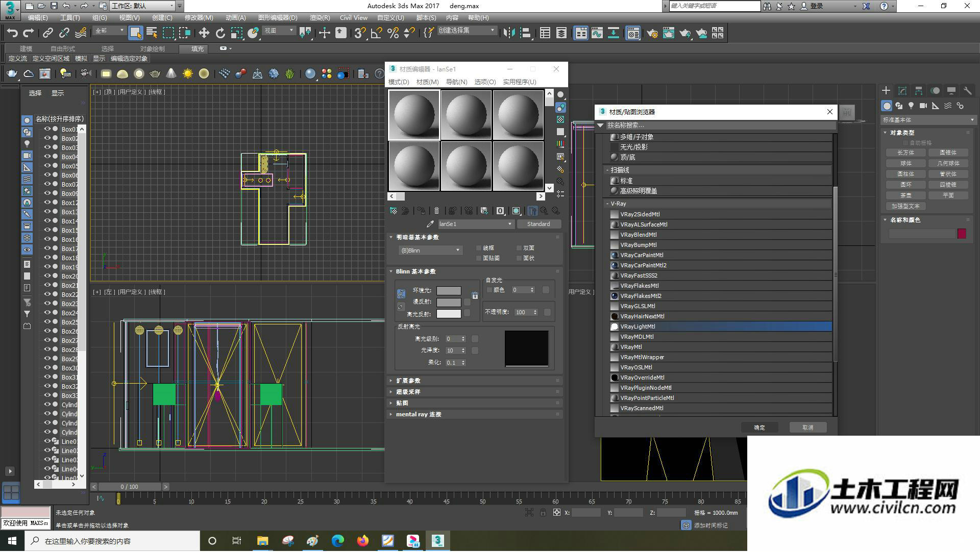Toggle the Backlight icon beside sample slots

pyautogui.click(x=560, y=107)
